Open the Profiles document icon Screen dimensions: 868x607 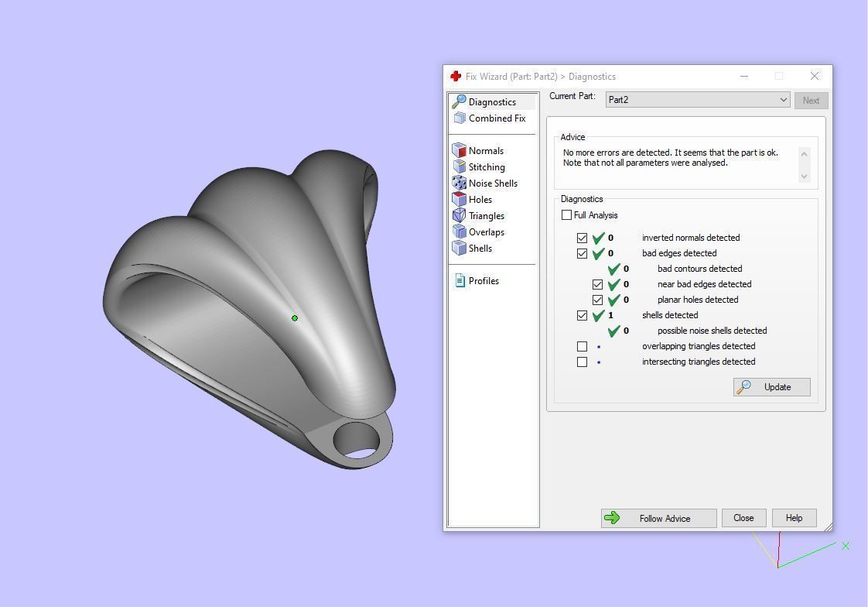click(460, 280)
